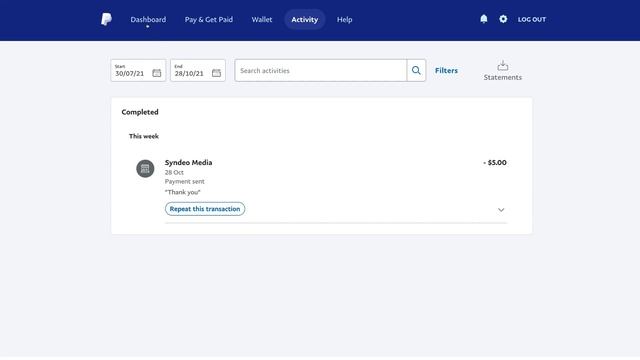Click the "This week" group label
Screen dimensions: 640x360
(x=144, y=136)
